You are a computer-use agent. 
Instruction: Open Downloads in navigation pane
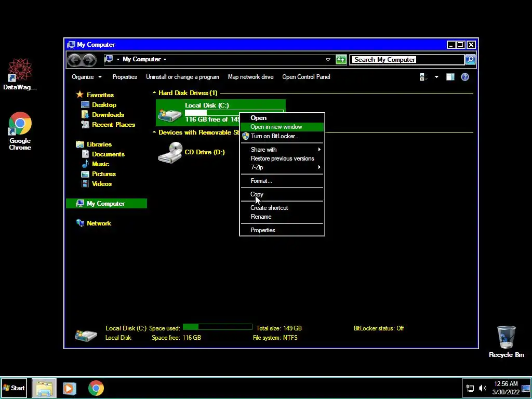103,115
